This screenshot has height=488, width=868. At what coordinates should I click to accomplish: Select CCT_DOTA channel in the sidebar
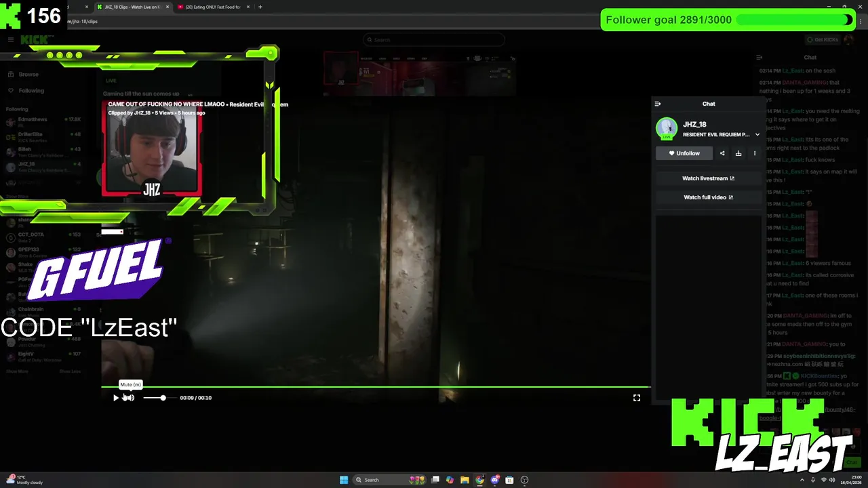[x=43, y=237]
